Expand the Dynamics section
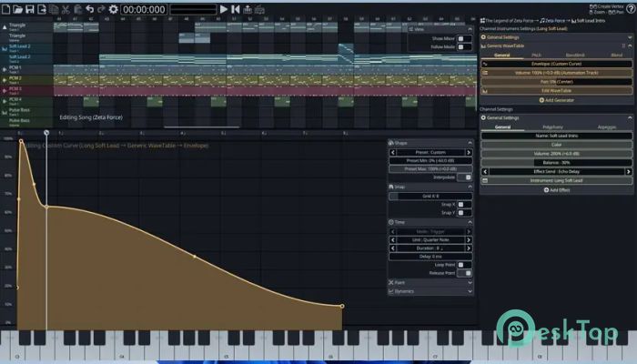 coord(470,291)
